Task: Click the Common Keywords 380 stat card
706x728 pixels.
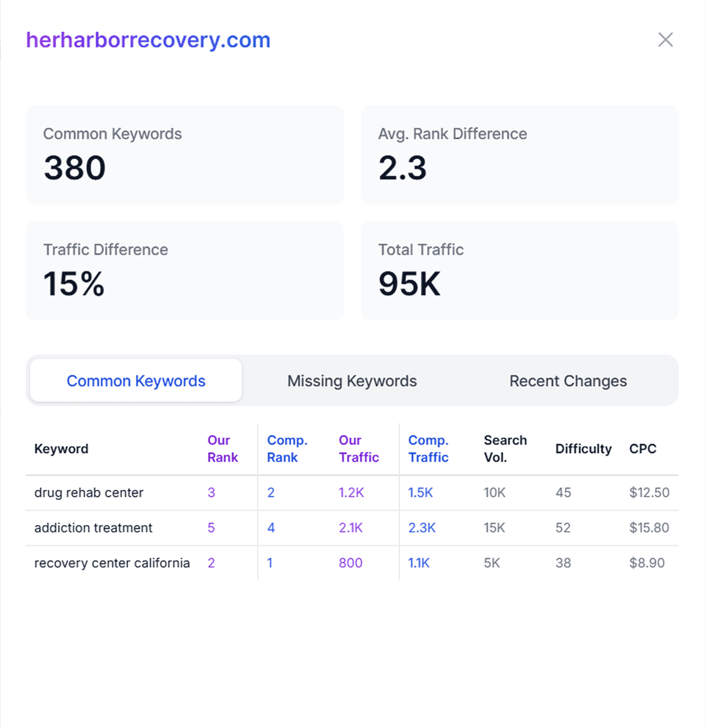Action: tap(184, 155)
